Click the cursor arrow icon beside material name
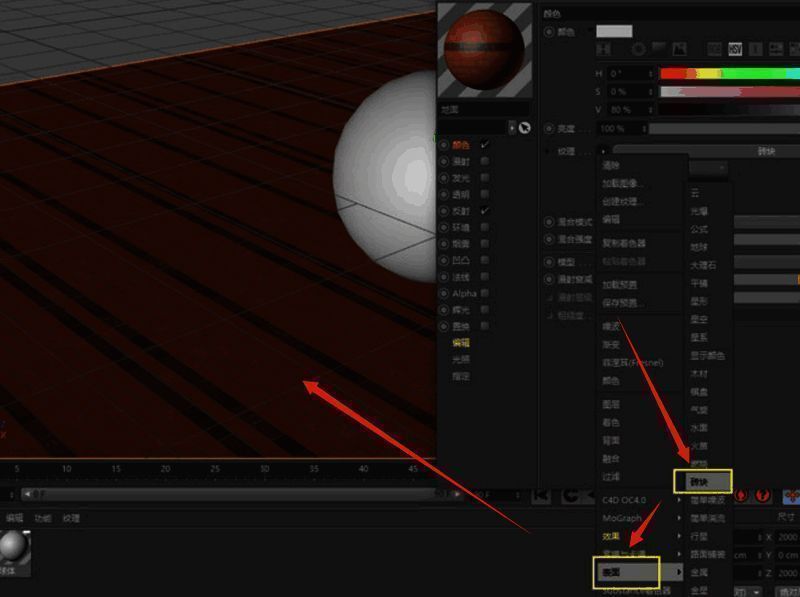Image resolution: width=800 pixels, height=597 pixels. pyautogui.click(x=524, y=128)
